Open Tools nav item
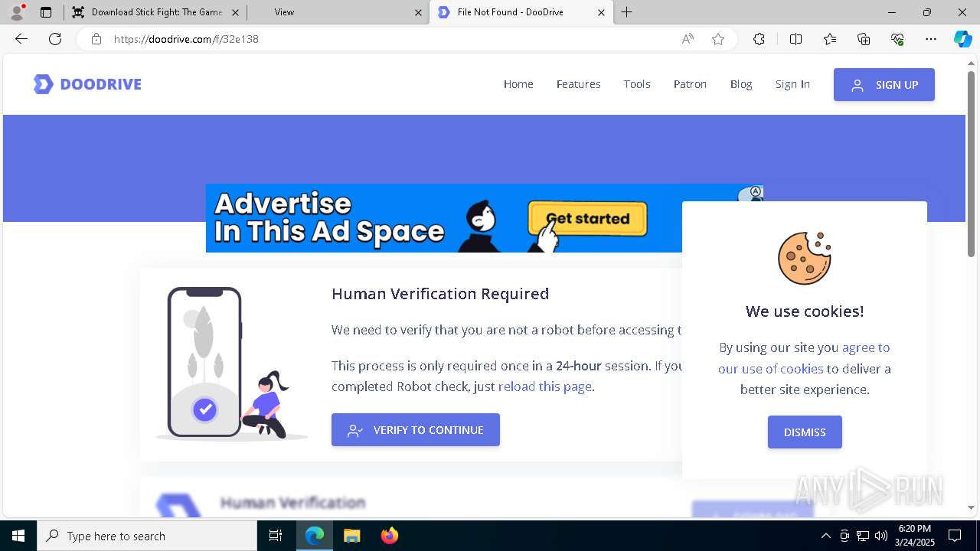Viewport: 980px width, 551px height. tap(637, 84)
